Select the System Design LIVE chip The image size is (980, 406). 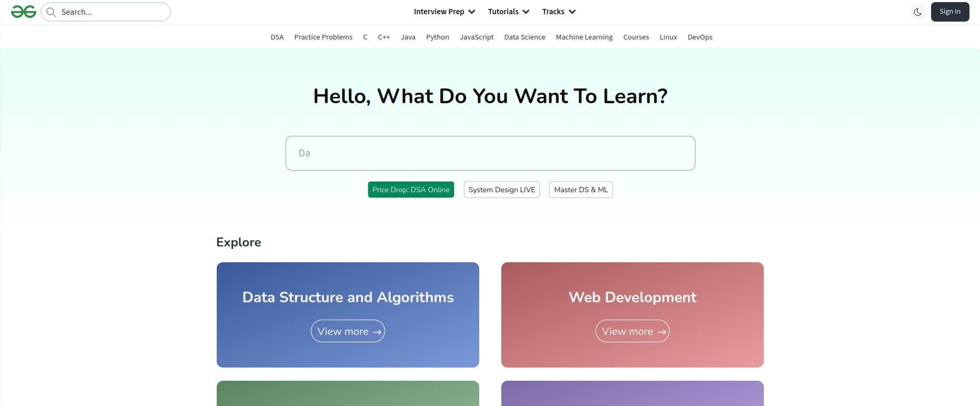click(x=501, y=190)
